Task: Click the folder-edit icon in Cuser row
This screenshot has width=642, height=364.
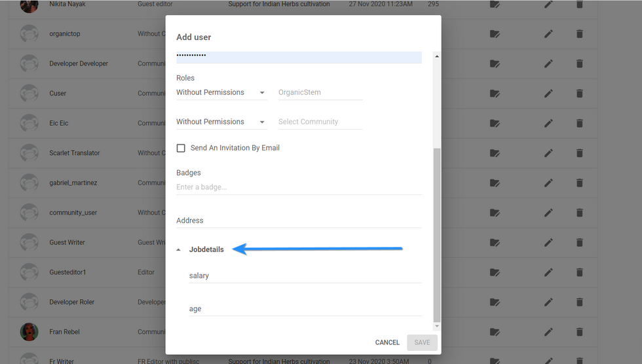Action: click(495, 94)
